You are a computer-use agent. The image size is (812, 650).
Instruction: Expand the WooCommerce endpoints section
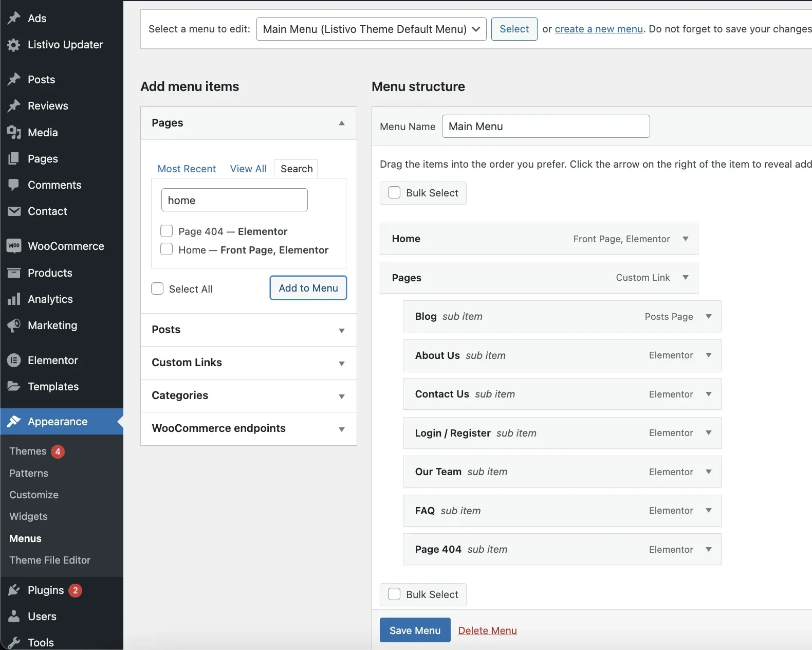[249, 428]
